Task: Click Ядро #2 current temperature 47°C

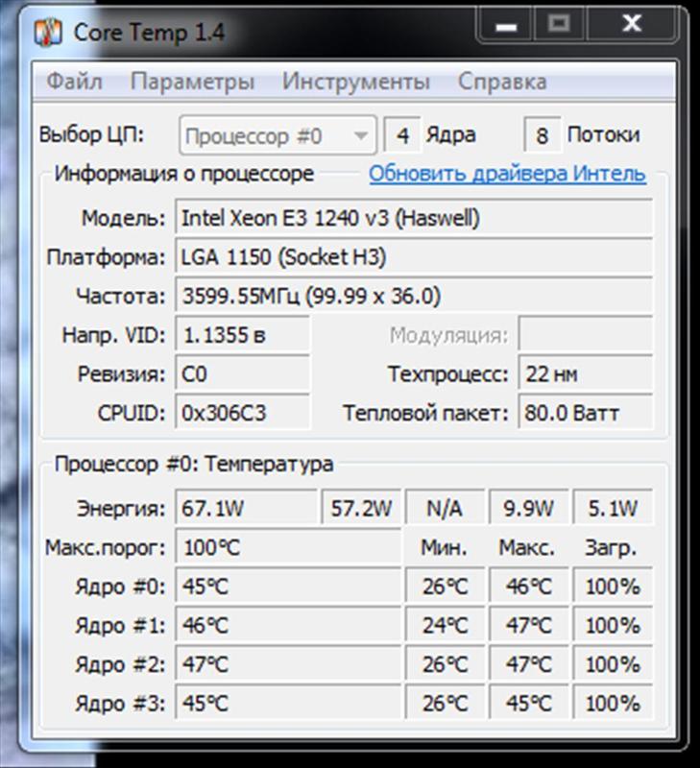Action: click(288, 664)
